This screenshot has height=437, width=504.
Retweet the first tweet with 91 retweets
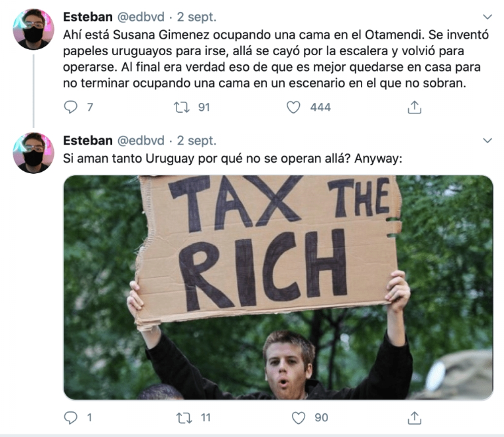[x=182, y=107]
